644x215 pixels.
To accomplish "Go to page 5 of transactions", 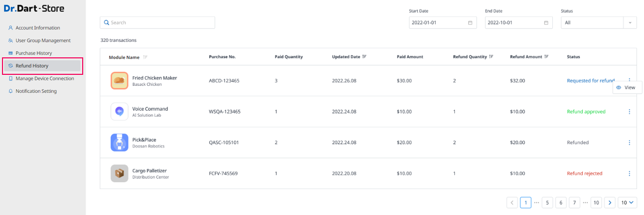I will (547, 203).
